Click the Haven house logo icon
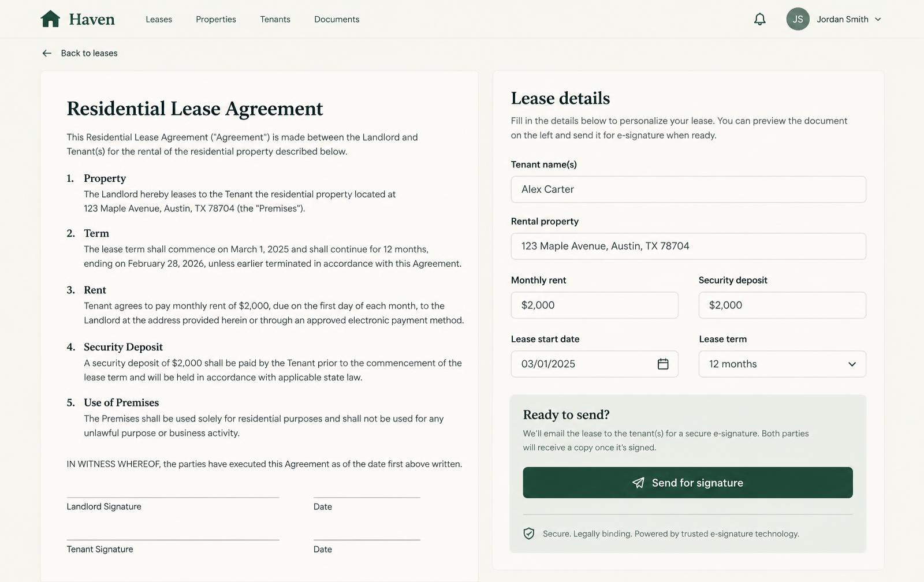 pyautogui.click(x=50, y=19)
